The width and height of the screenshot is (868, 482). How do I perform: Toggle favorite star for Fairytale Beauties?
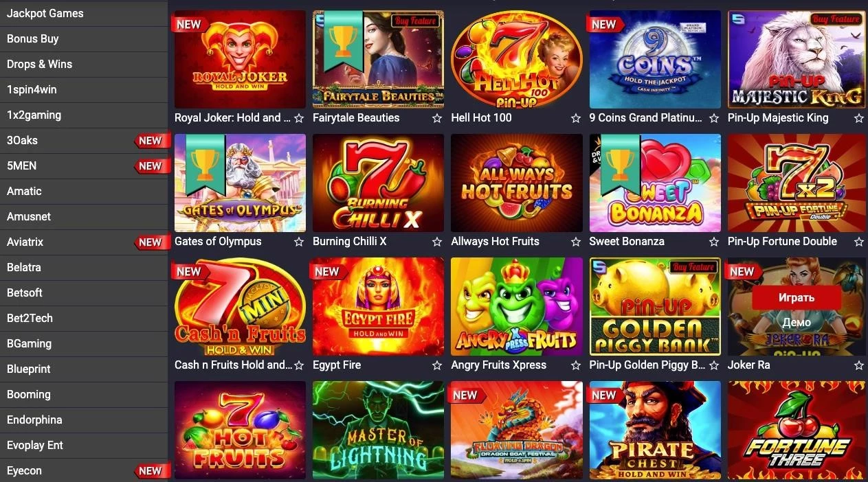click(437, 118)
